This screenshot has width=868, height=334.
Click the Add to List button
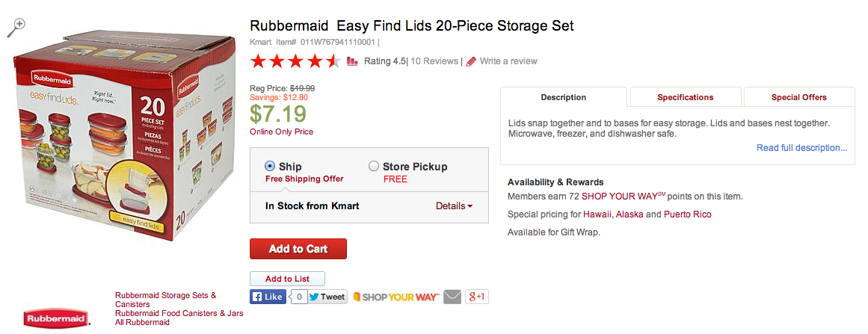[x=287, y=279]
